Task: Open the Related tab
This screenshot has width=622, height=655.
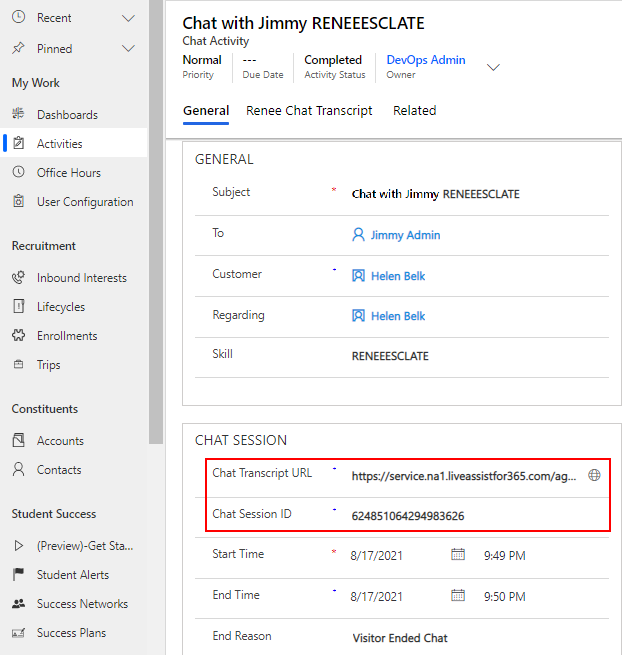Action: coord(414,111)
